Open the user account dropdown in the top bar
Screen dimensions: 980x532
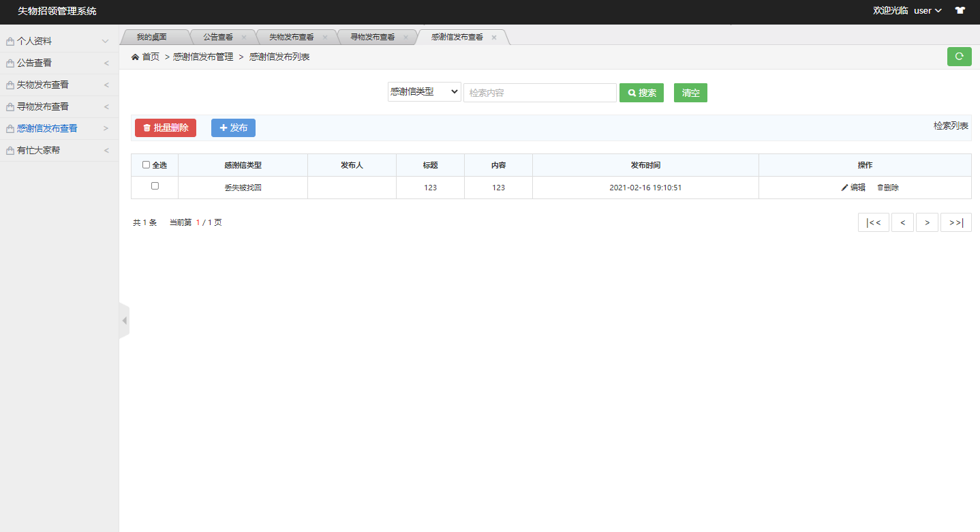pyautogui.click(x=925, y=11)
